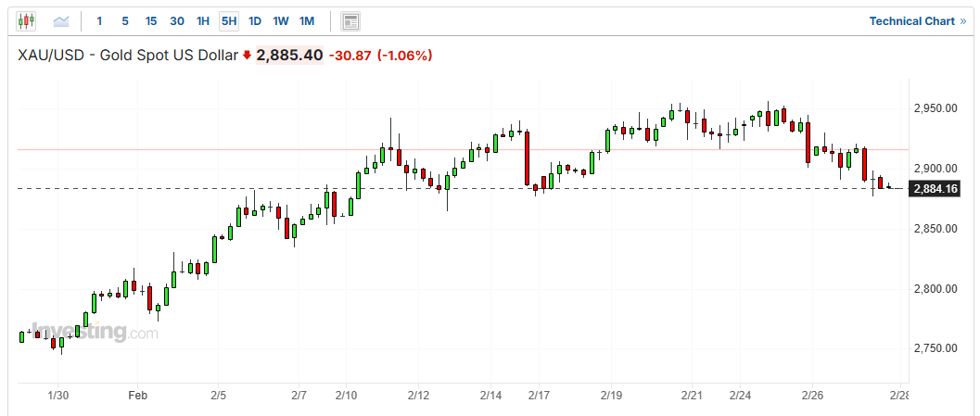Select the 15 minute interval
Image resolution: width=980 pixels, height=416 pixels.
150,21
